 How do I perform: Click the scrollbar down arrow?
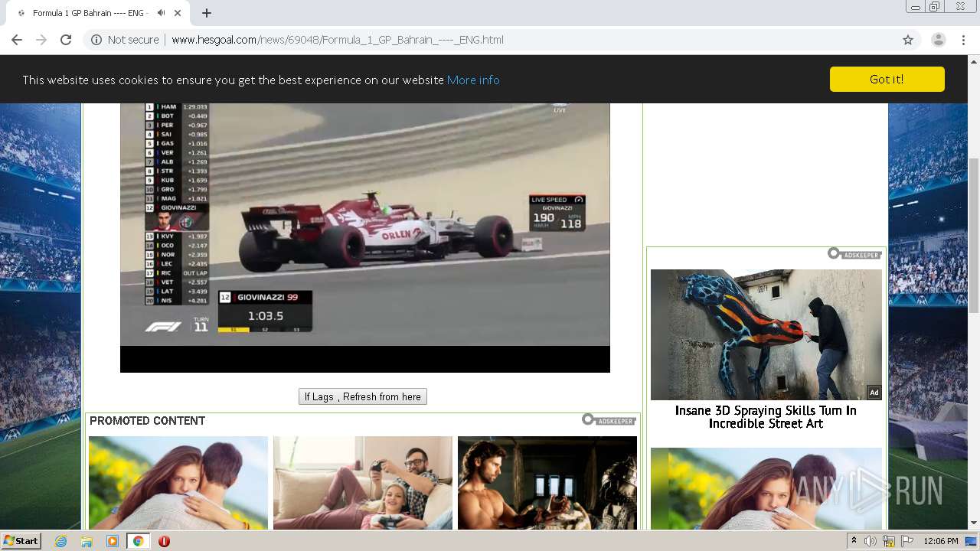pyautogui.click(x=974, y=523)
